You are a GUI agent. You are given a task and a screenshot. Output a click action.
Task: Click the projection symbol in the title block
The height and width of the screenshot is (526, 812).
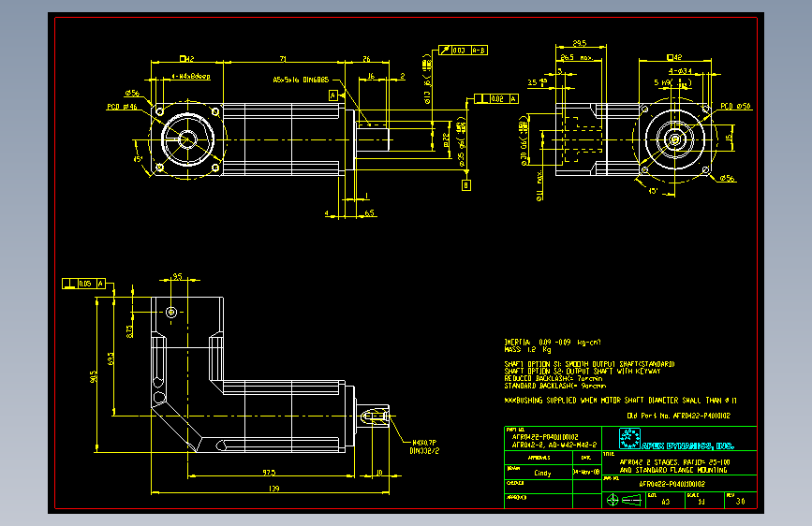(624, 500)
